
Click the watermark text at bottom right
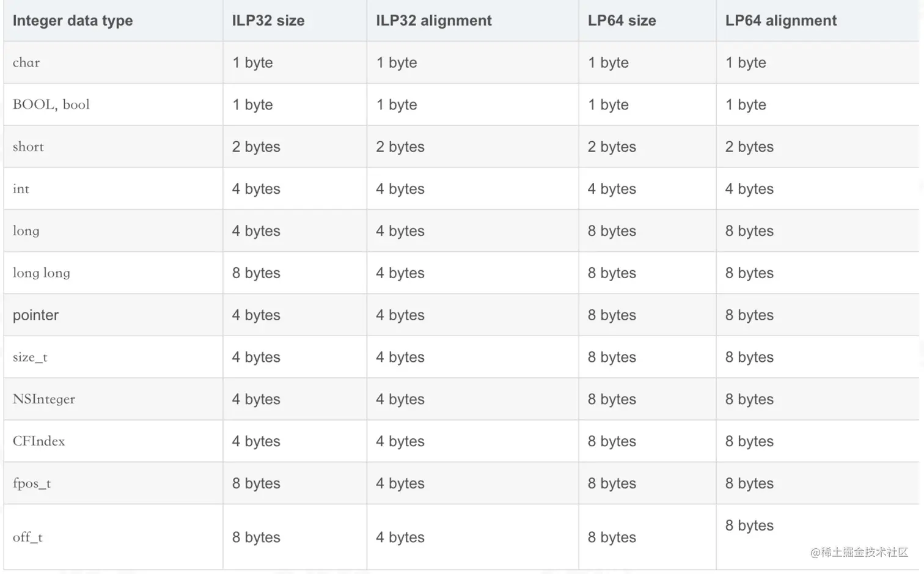click(859, 552)
